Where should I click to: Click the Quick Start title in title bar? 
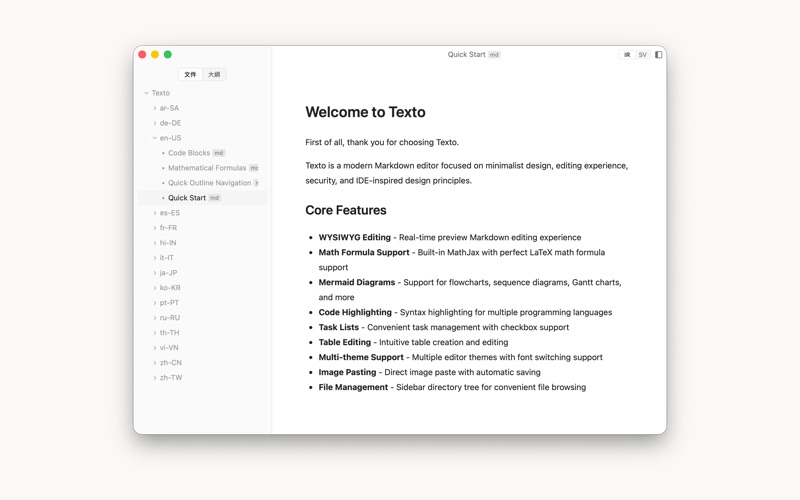click(466, 55)
